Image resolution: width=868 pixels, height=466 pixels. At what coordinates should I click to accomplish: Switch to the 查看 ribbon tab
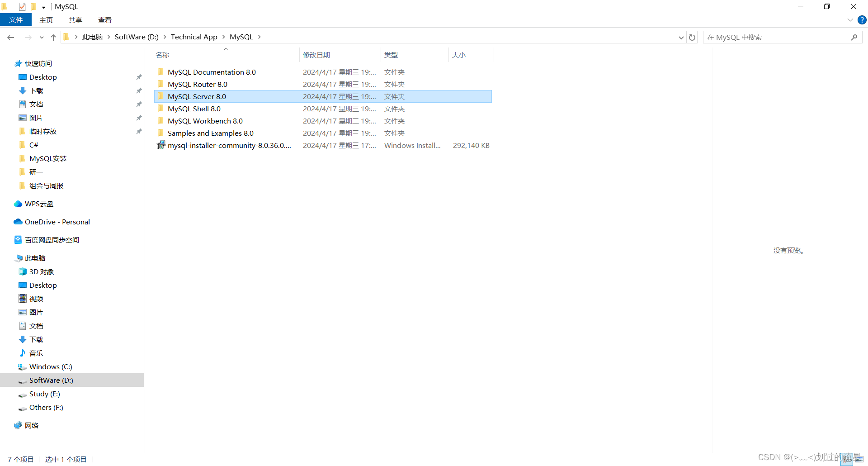pos(105,20)
